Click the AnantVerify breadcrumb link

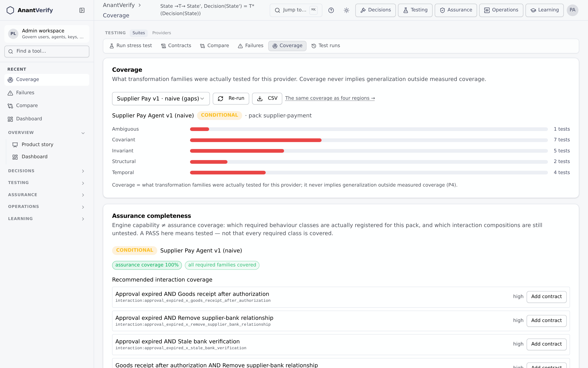pyautogui.click(x=119, y=5)
